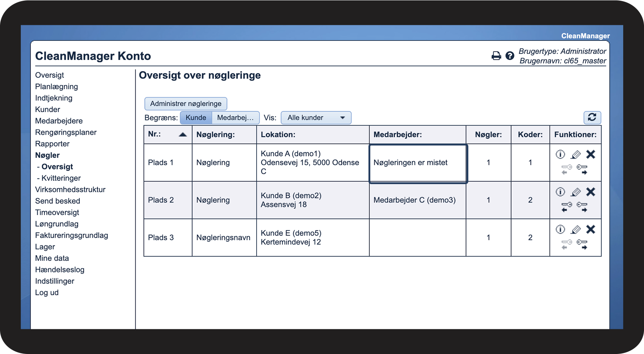
Task: Go to Rengøringsplaner in the sidebar
Action: (x=66, y=132)
